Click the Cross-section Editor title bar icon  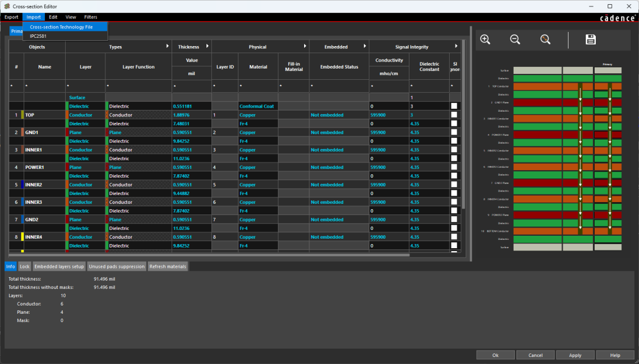pos(7,5)
